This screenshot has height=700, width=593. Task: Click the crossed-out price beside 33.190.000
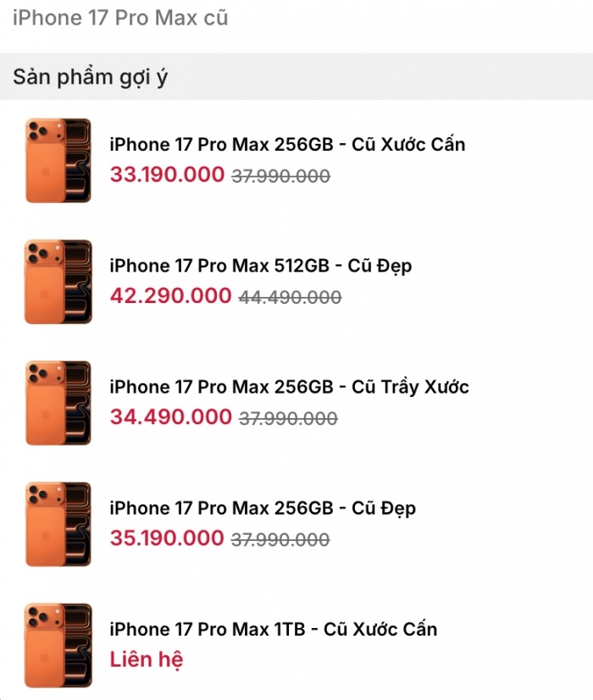(x=280, y=176)
